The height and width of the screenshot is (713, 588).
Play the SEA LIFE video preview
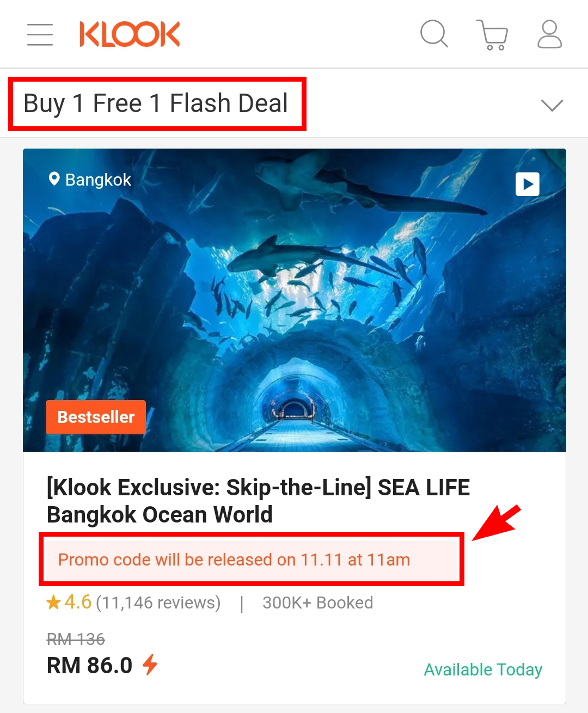coord(528,184)
